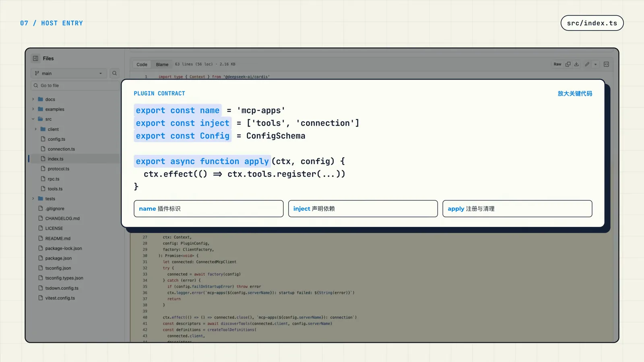Click the file icon beside LICENSE

pyautogui.click(x=41, y=228)
